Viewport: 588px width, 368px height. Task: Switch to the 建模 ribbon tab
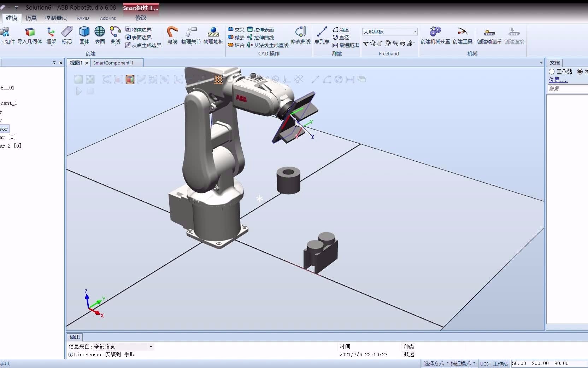[x=12, y=18]
